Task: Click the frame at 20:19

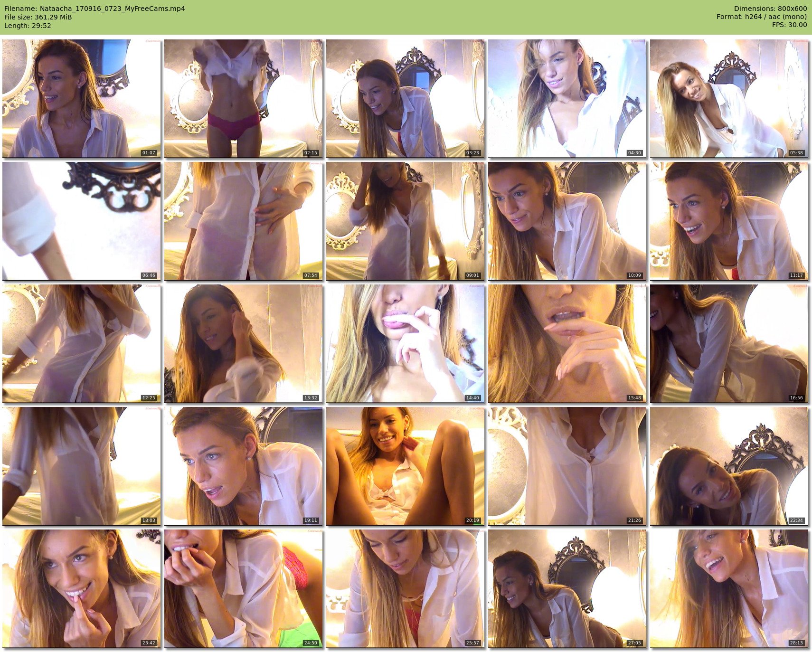Action: (x=406, y=466)
